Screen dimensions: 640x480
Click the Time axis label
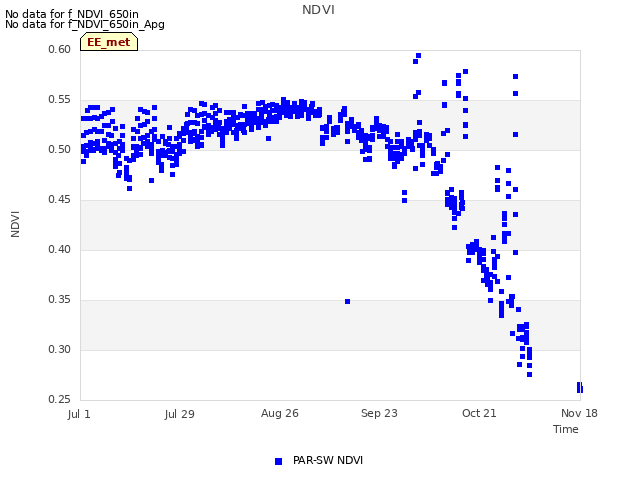(566, 429)
